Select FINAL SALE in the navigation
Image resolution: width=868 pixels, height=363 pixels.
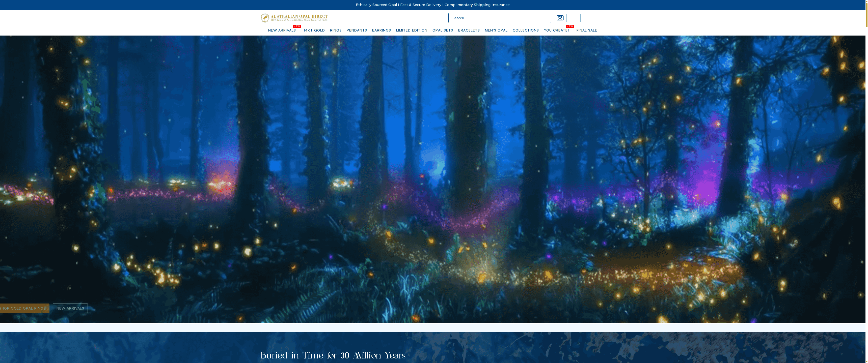pyautogui.click(x=587, y=30)
